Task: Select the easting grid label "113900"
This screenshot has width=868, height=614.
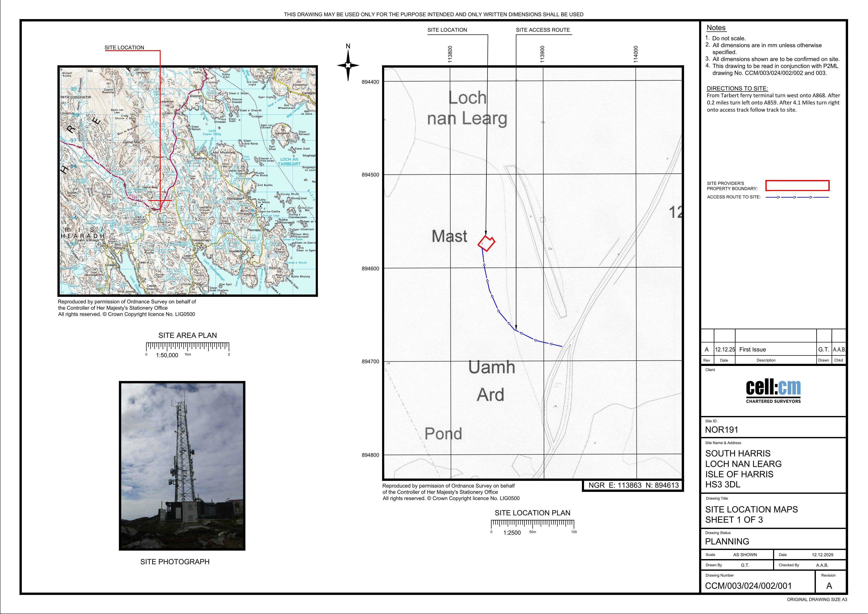Action: [x=542, y=54]
